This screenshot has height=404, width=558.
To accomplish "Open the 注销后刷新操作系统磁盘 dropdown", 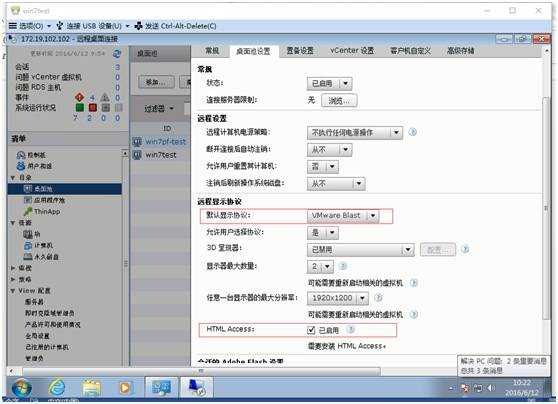I will tap(336, 184).
